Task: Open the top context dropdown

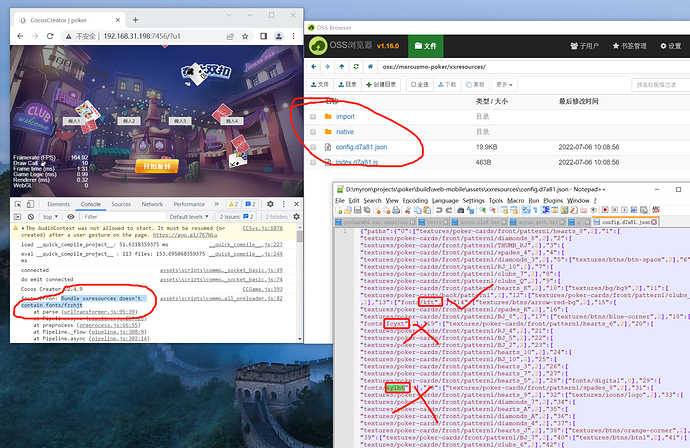Action: click(x=50, y=217)
